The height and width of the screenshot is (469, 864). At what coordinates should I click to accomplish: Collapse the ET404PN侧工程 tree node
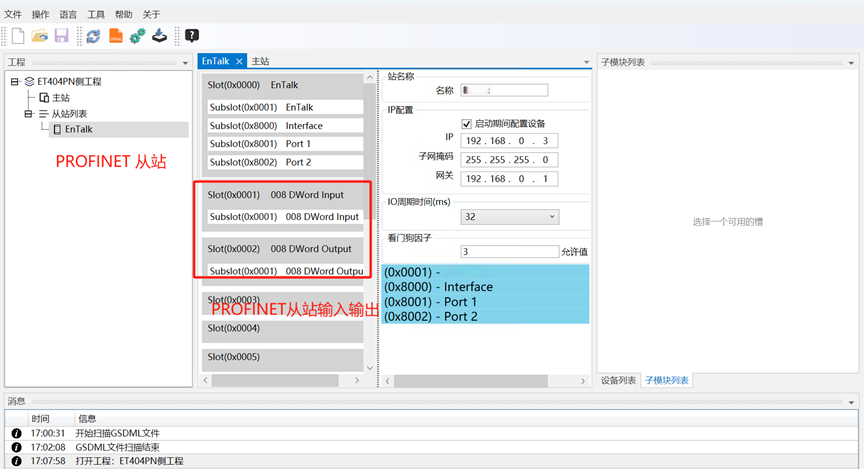click(15, 82)
